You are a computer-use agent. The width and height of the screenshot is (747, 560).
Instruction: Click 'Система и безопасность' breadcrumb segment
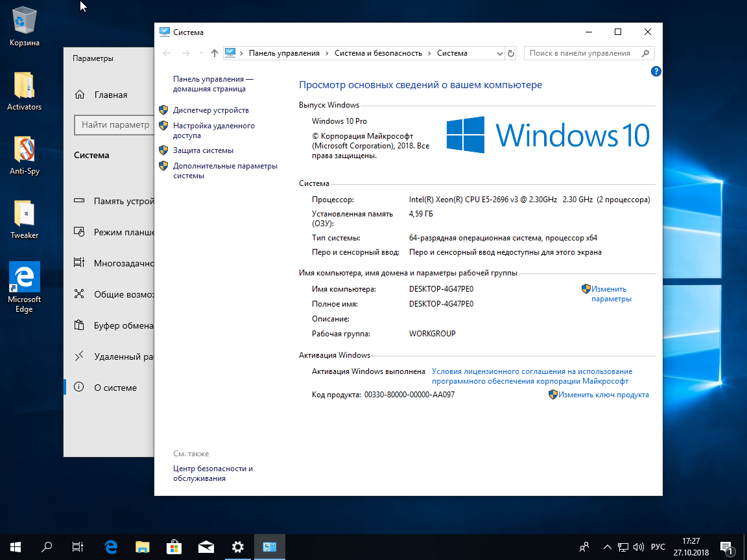pyautogui.click(x=378, y=53)
